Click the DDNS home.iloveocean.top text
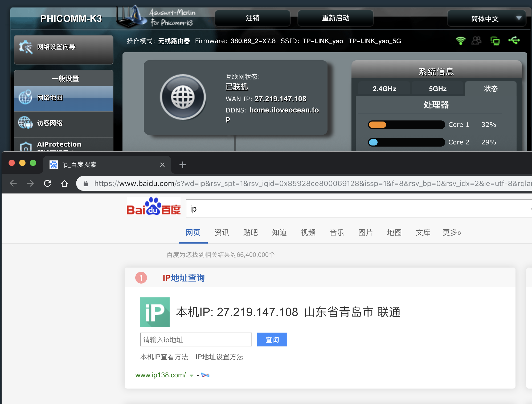 (x=272, y=114)
